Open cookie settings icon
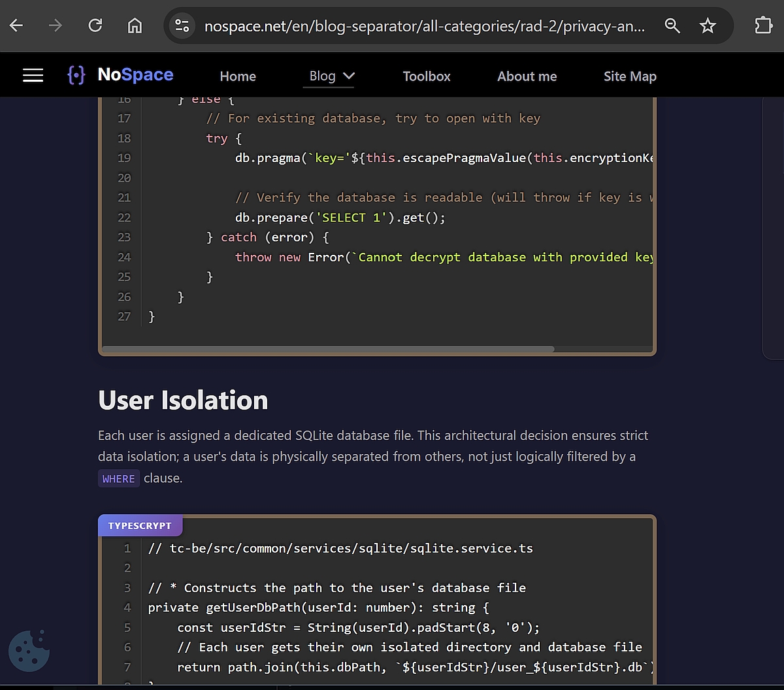The width and height of the screenshot is (784, 690). point(29,651)
